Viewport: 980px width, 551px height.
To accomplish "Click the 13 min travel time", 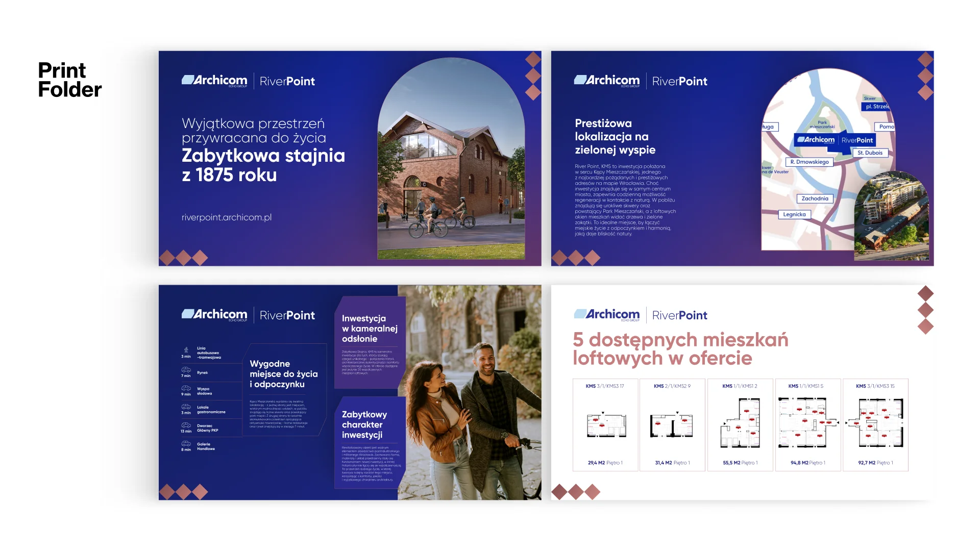I will [x=186, y=431].
